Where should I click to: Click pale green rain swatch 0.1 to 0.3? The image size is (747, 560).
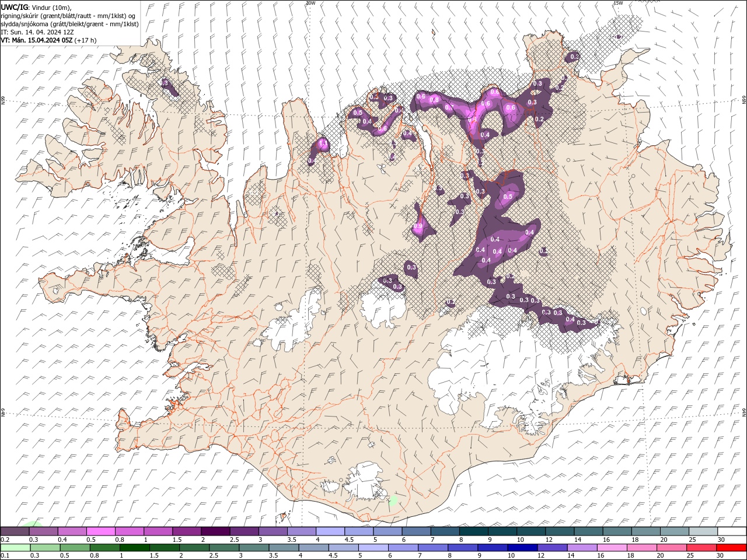pos(15,548)
